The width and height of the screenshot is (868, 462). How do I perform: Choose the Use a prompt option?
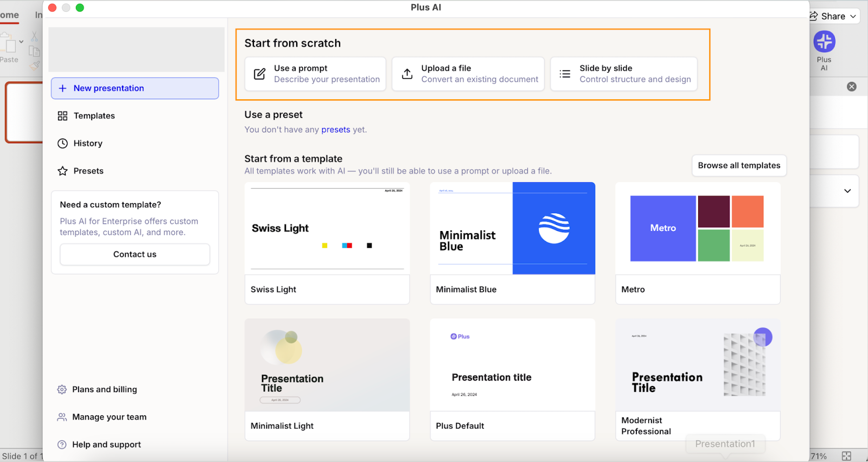pyautogui.click(x=315, y=74)
